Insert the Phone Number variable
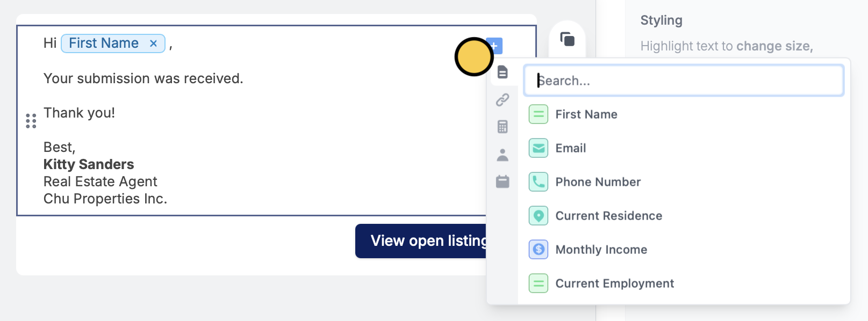Image resolution: width=868 pixels, height=321 pixels. [684, 182]
